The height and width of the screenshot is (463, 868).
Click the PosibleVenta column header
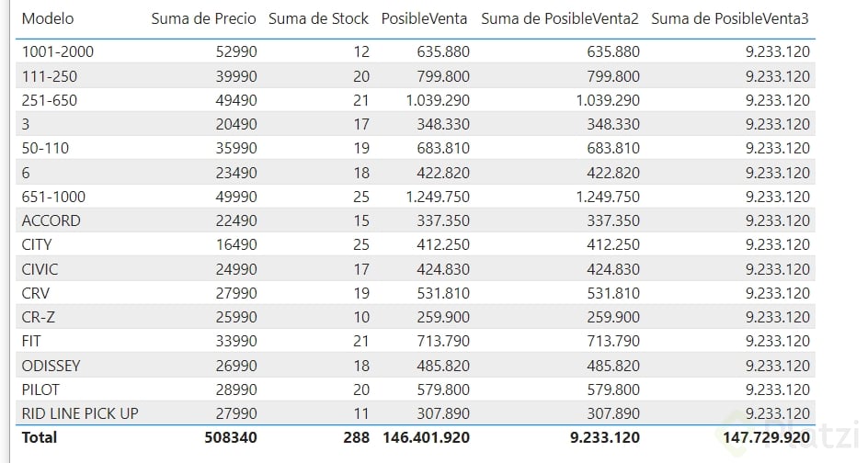(x=424, y=18)
